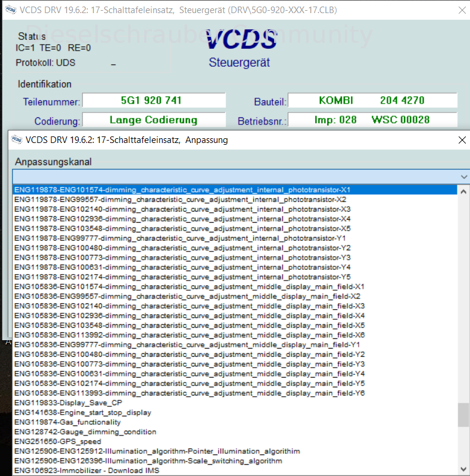Select middle_display_main_field-Y3 entry
The image size is (470, 476).
coord(235,364)
